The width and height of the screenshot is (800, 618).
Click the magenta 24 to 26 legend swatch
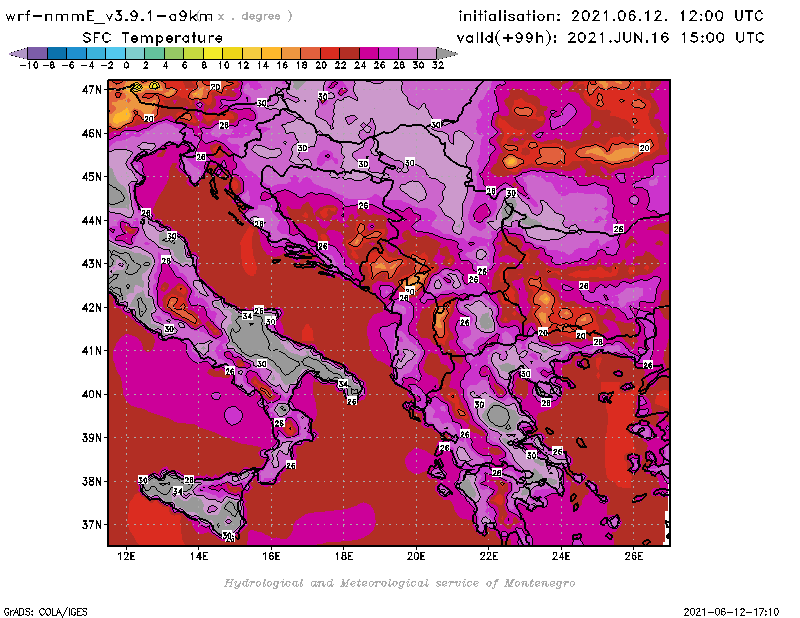pos(369,53)
